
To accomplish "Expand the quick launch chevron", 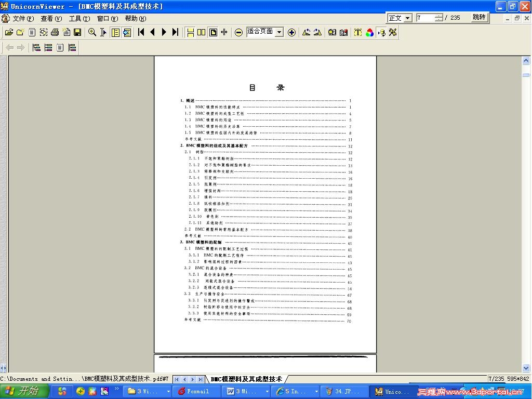I will pos(117,389).
